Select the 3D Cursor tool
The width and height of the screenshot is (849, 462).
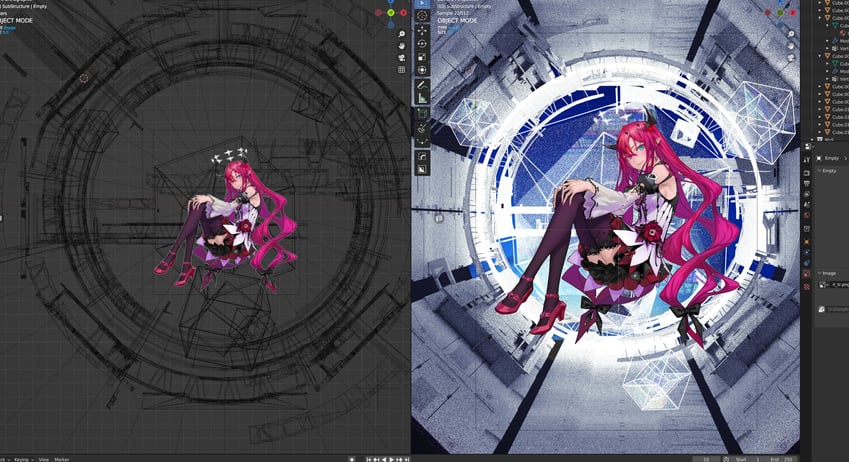pyautogui.click(x=422, y=16)
